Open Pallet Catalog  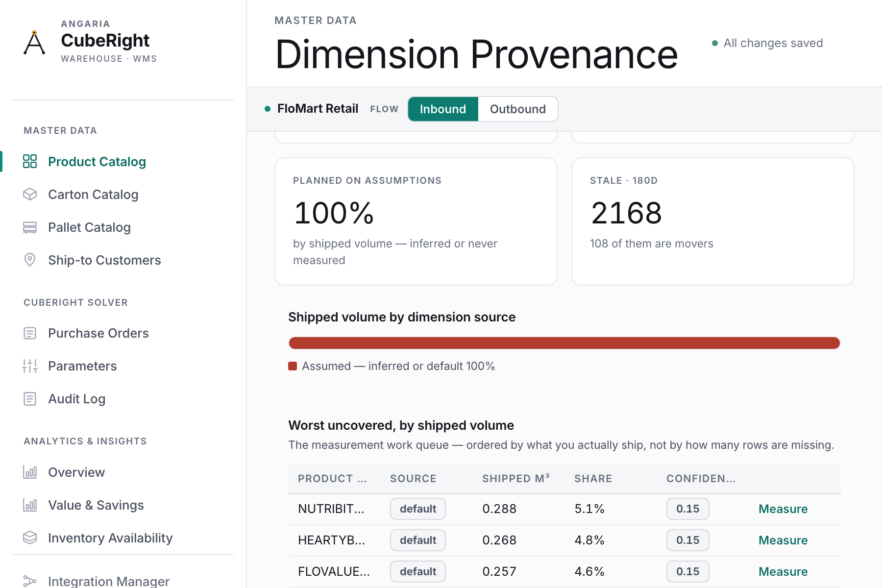[89, 227]
